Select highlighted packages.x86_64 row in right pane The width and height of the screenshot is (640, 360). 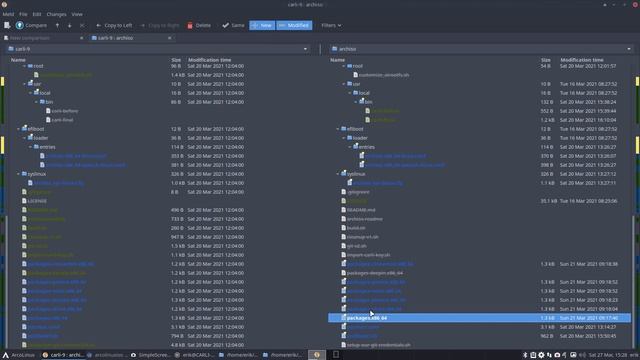click(x=480, y=318)
